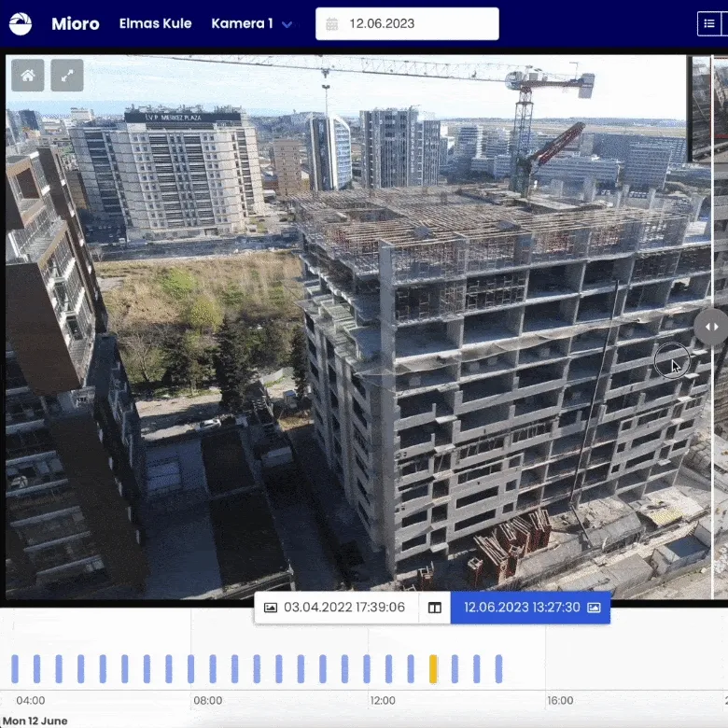The width and height of the screenshot is (728, 728).
Task: Select the highlighted yellow timeline marker
Action: (433, 668)
